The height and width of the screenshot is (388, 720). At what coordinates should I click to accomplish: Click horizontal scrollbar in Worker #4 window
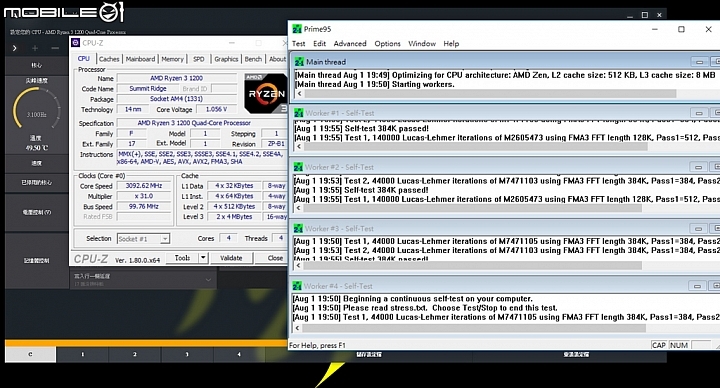click(x=474, y=328)
